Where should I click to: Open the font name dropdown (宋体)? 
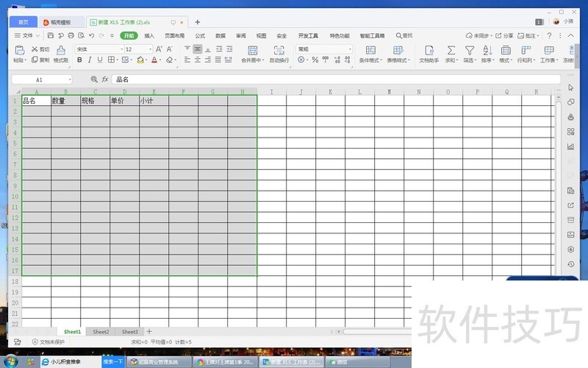click(x=121, y=49)
